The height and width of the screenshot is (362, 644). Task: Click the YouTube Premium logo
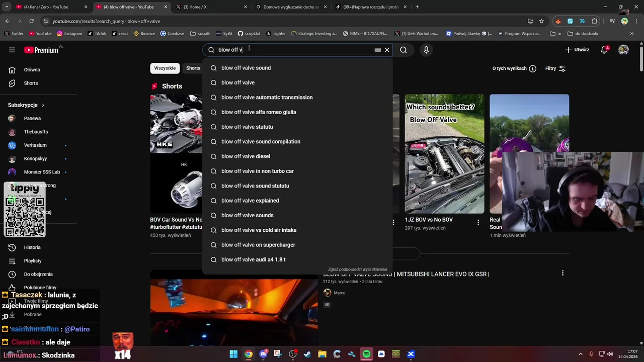pos(41,50)
